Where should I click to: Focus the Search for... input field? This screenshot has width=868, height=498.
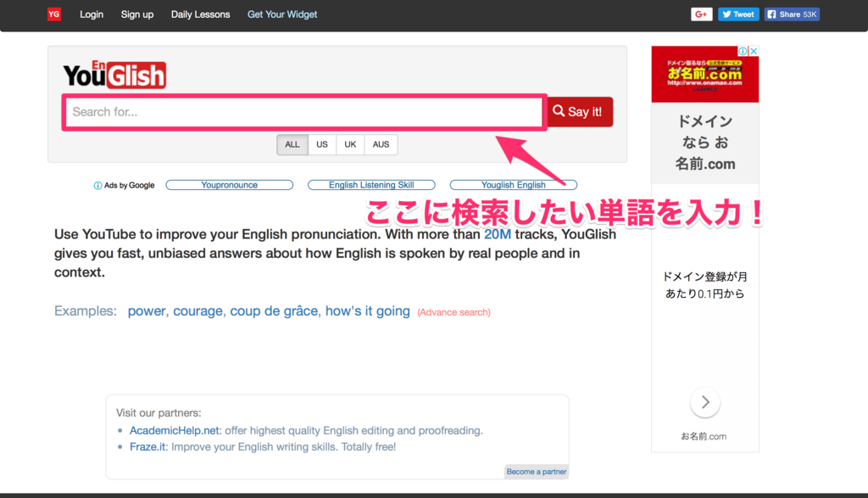pos(304,112)
